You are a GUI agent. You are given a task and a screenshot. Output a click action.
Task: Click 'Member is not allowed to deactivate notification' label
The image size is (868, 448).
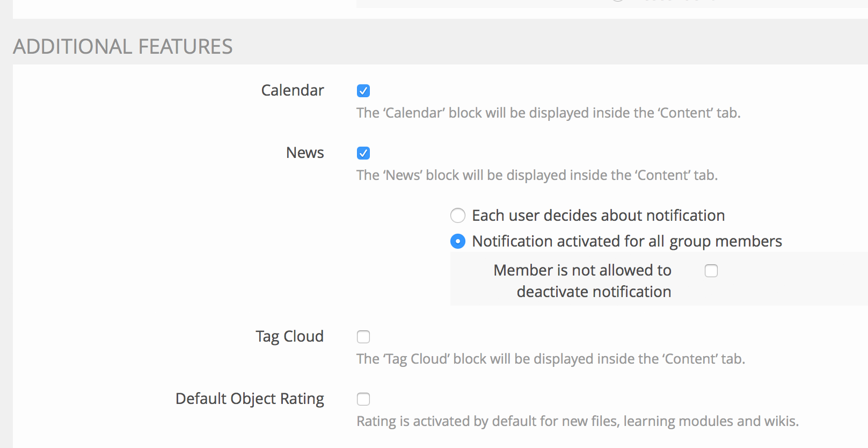point(582,280)
